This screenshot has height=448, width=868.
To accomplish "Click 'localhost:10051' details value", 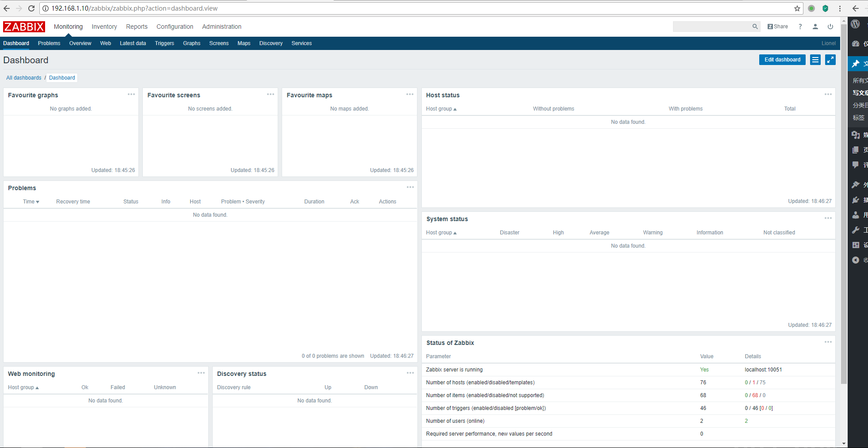I will [763, 370].
